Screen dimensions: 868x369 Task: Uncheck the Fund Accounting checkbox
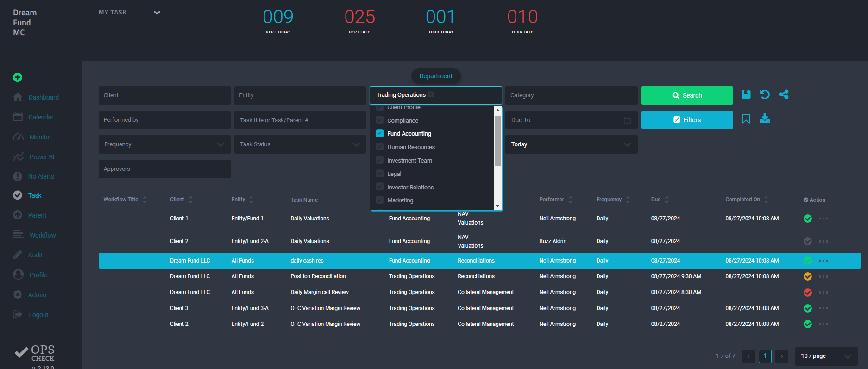(x=380, y=133)
